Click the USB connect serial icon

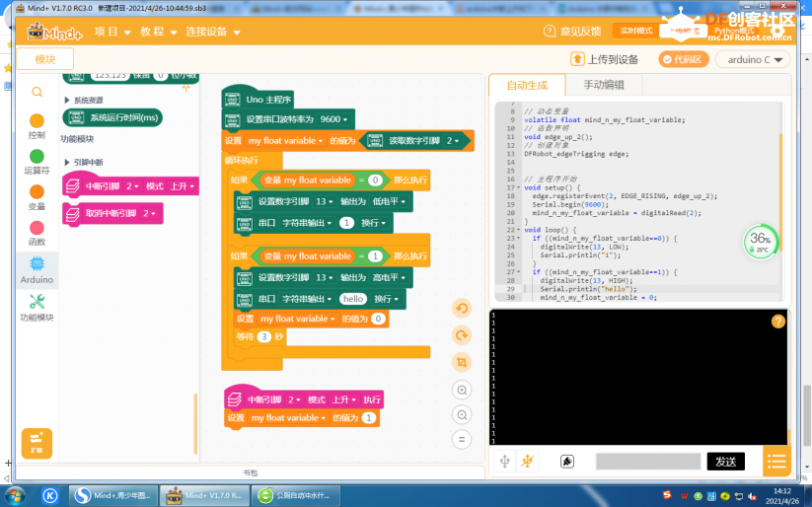click(x=505, y=461)
